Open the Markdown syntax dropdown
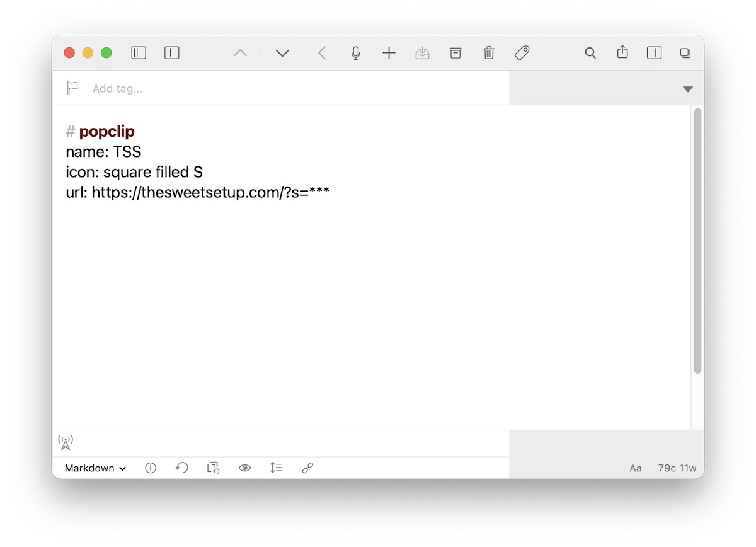This screenshot has width=756, height=547. point(95,468)
